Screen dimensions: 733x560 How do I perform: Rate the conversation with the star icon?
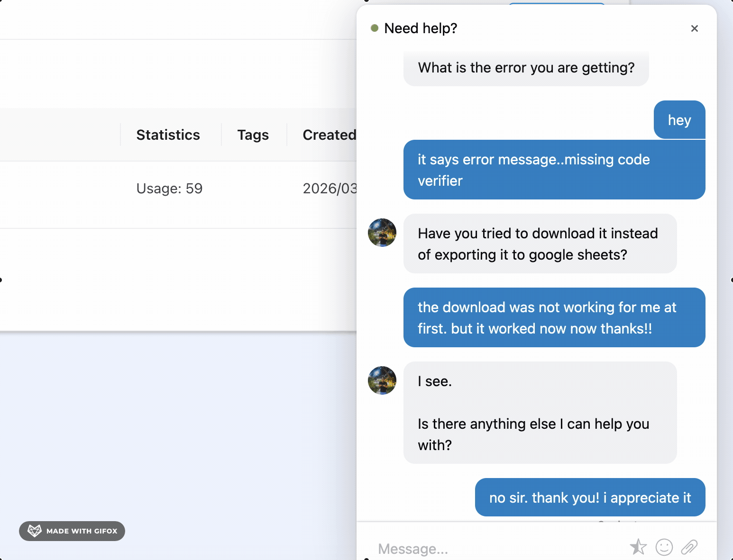[639, 547]
